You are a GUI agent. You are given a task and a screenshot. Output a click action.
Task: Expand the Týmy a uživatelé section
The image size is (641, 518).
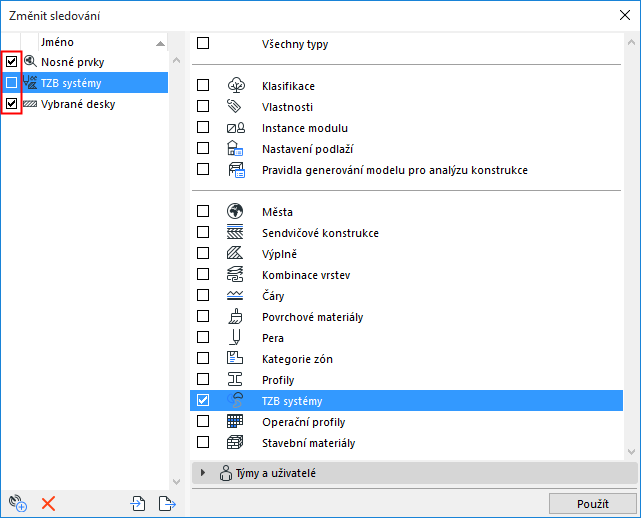tap(203, 473)
